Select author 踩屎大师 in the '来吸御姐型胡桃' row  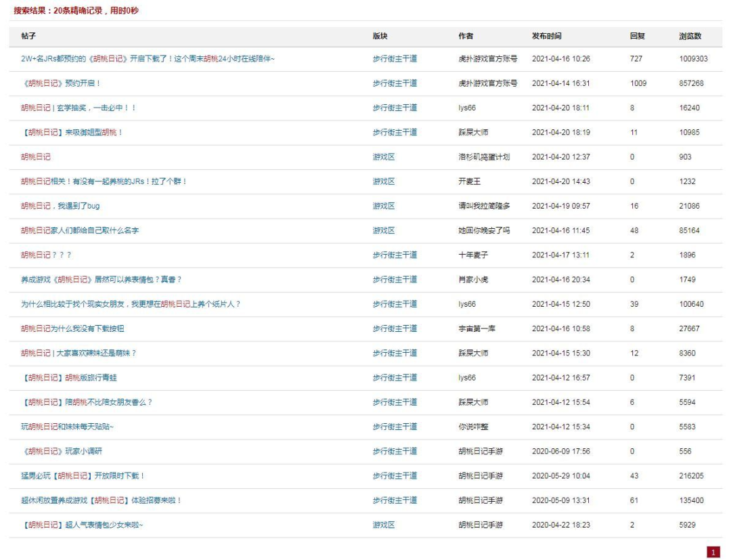(473, 133)
